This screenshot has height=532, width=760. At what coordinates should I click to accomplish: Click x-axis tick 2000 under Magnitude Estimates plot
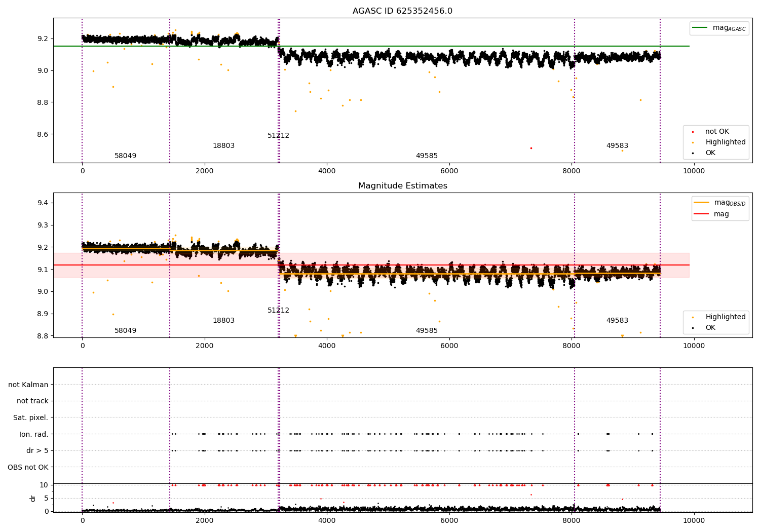tap(204, 346)
